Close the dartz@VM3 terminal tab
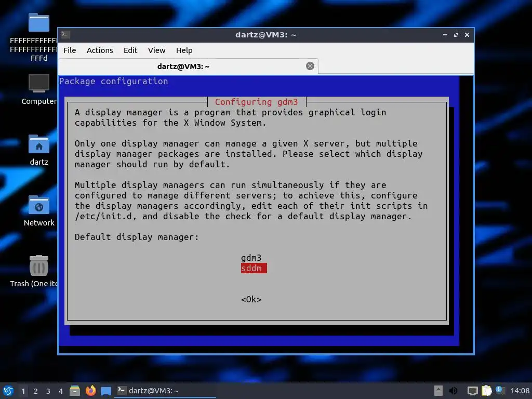The image size is (532, 399). pos(310,66)
